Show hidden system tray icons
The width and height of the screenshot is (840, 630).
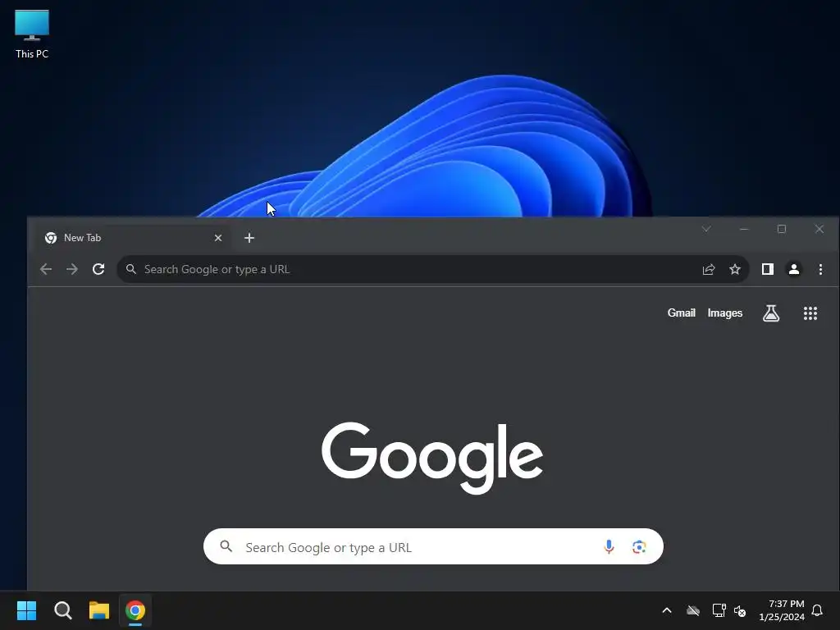point(667,610)
